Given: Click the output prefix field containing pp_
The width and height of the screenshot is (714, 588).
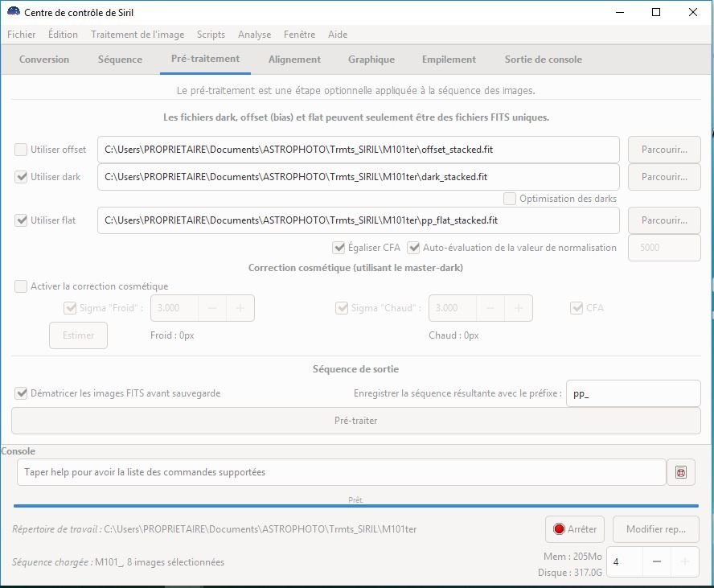Looking at the screenshot, I should click(634, 393).
